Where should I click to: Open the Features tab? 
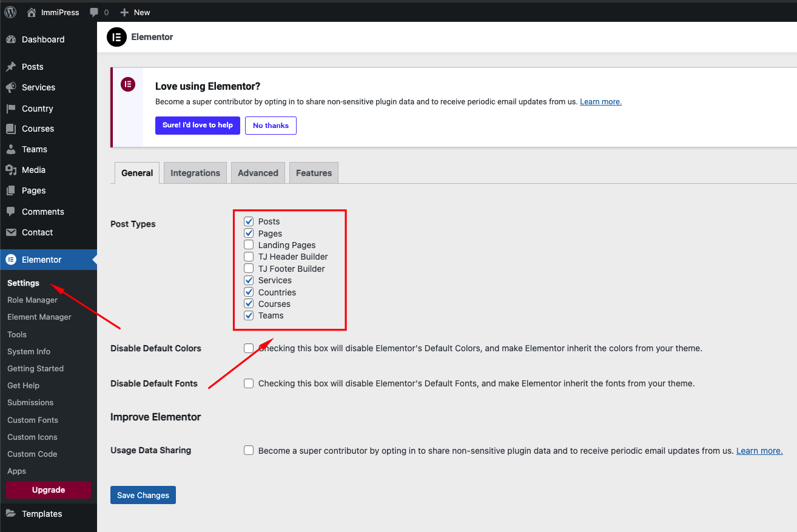314,173
